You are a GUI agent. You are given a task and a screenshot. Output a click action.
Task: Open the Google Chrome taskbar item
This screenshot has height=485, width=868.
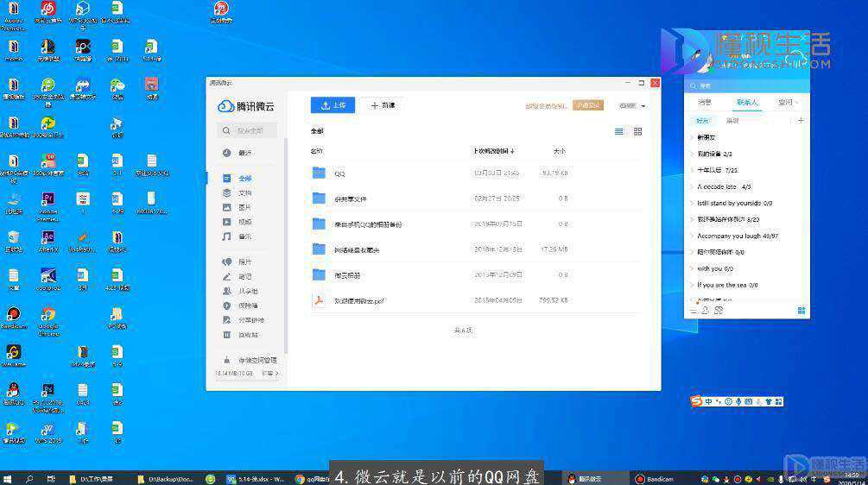tap(313, 479)
